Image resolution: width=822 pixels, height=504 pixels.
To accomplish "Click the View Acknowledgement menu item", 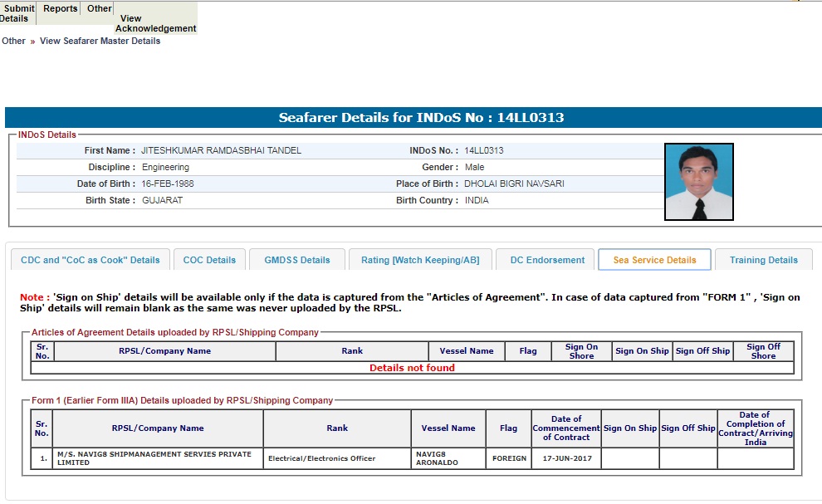I will click(x=155, y=23).
